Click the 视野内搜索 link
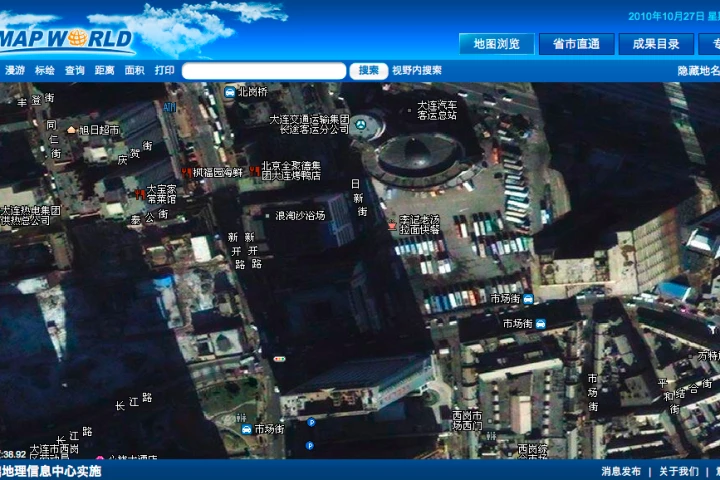This screenshot has width=720, height=480. (417, 70)
